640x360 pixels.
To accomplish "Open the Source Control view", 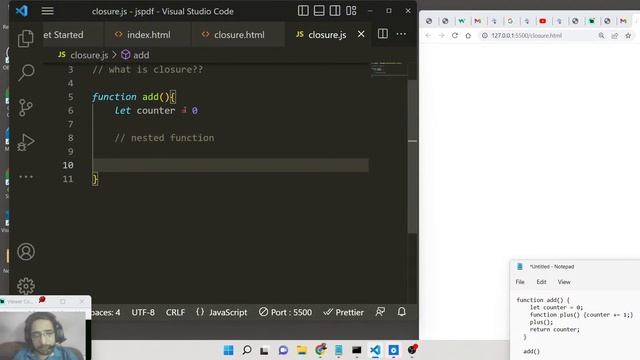I will pos(26,108).
